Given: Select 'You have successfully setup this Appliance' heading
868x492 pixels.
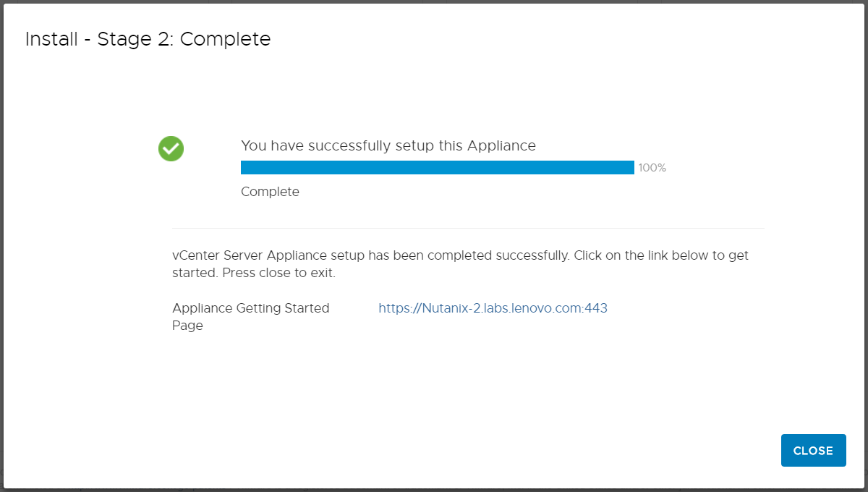Looking at the screenshot, I should pyautogui.click(x=388, y=146).
